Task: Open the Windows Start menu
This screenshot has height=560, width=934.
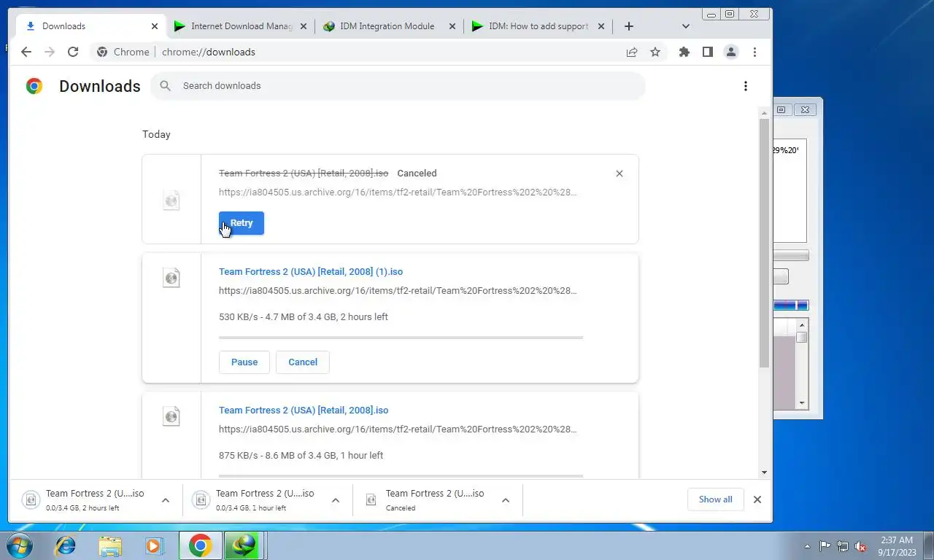Action: pyautogui.click(x=18, y=545)
